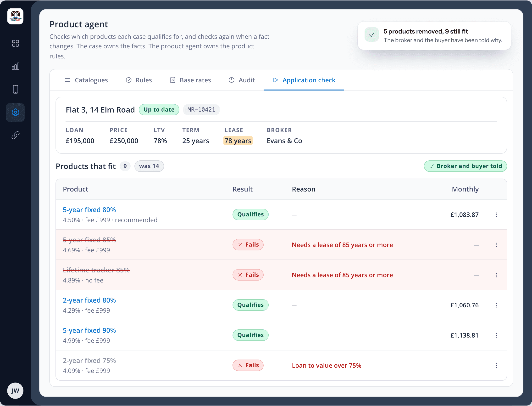Click the MR-10421 case reference chip
Image resolution: width=532 pixels, height=406 pixels.
tap(201, 110)
